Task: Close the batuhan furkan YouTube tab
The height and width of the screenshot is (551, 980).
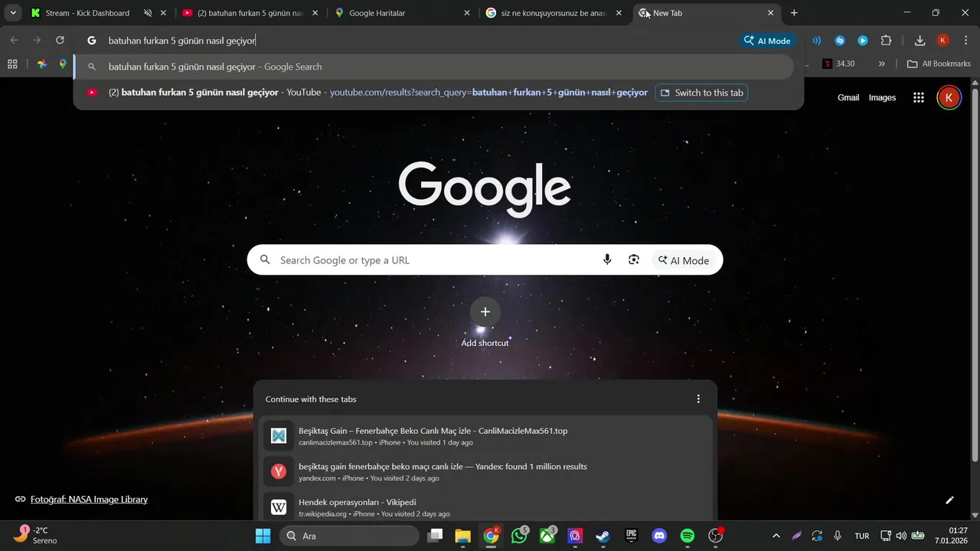Action: [315, 13]
